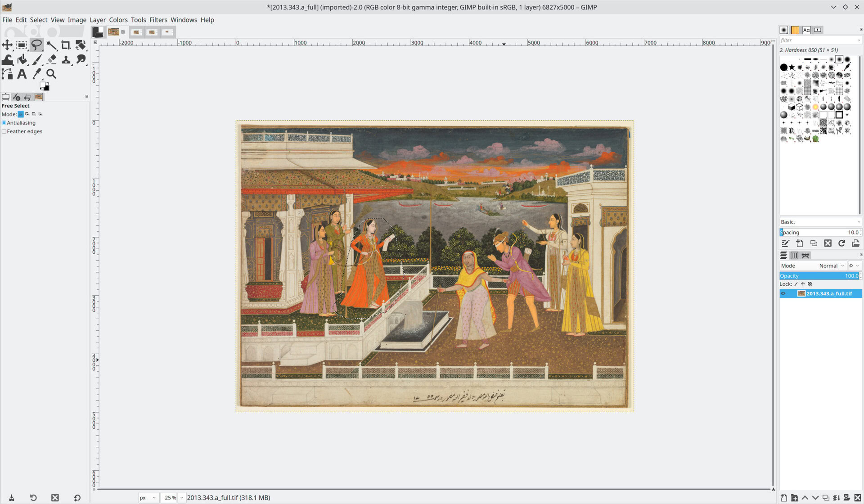Image resolution: width=864 pixels, height=504 pixels.
Task: Select the Zoom magnifier tool
Action: [51, 74]
